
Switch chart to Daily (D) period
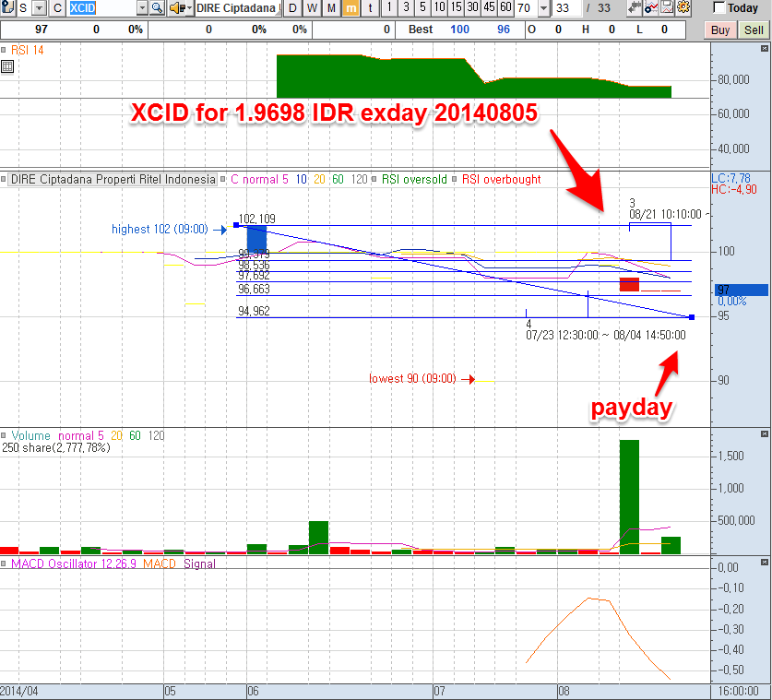point(292,8)
